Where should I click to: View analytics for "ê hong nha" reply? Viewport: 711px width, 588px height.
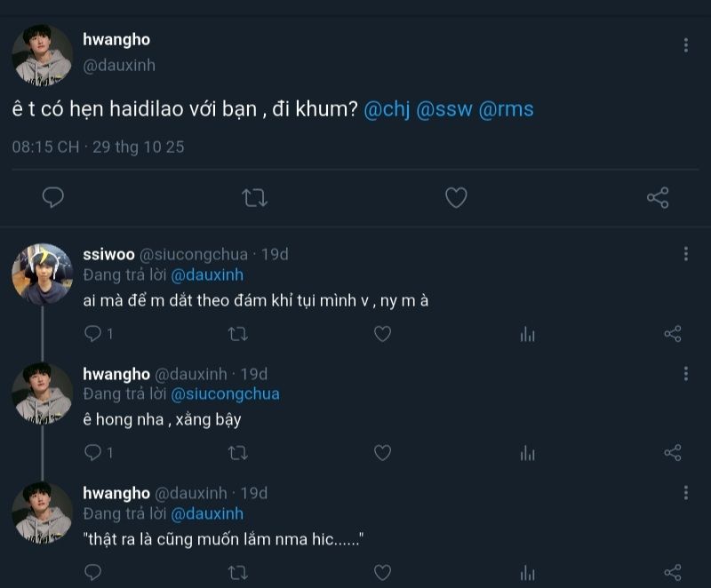pyautogui.click(x=528, y=453)
